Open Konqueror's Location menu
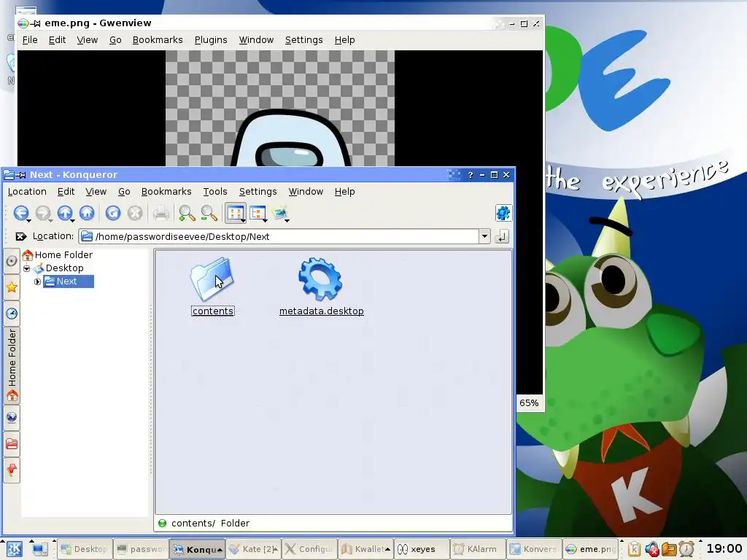The height and width of the screenshot is (560, 747). 27,192
